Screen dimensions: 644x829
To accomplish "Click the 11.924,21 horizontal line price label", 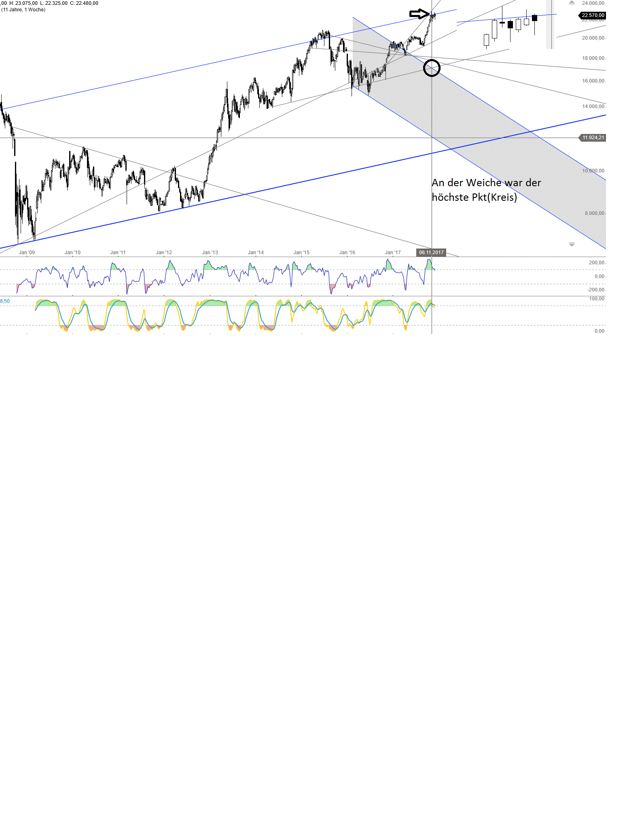I will 593,138.
